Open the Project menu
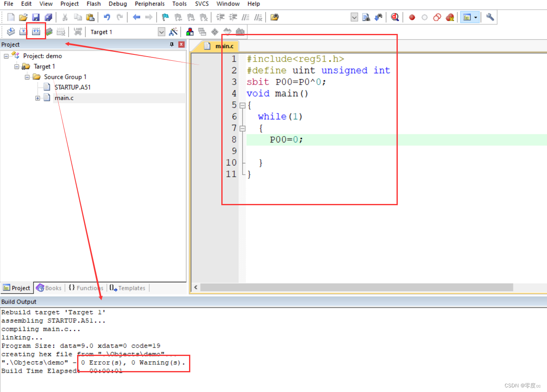 70,4
